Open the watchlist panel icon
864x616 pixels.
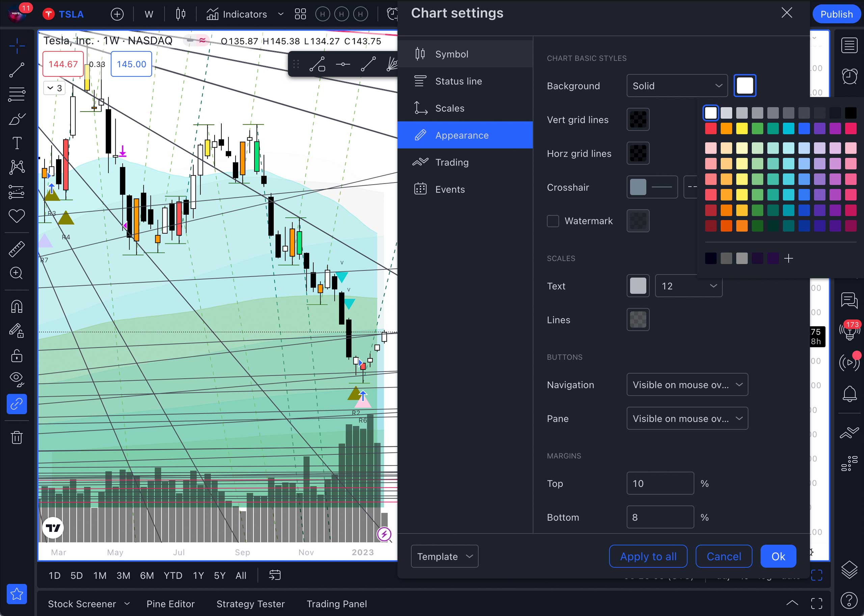tap(849, 46)
